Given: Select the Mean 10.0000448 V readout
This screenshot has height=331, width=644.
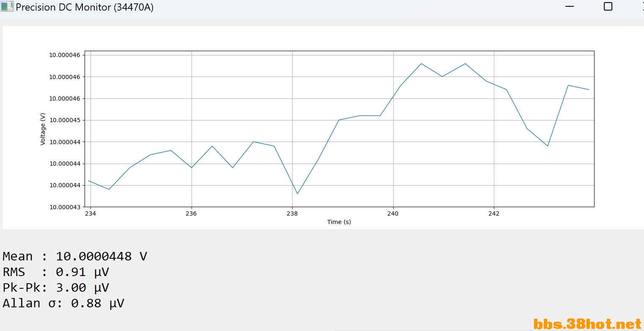Looking at the screenshot, I should pos(75,257).
